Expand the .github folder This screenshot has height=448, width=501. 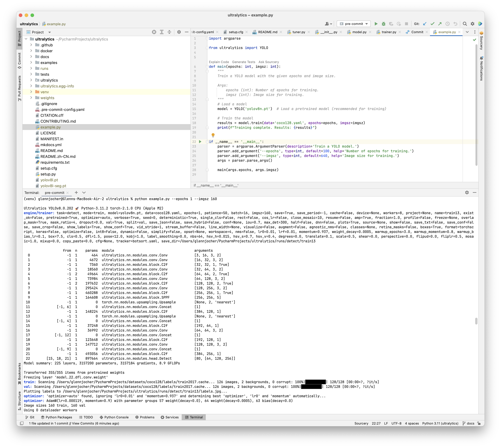(31, 45)
